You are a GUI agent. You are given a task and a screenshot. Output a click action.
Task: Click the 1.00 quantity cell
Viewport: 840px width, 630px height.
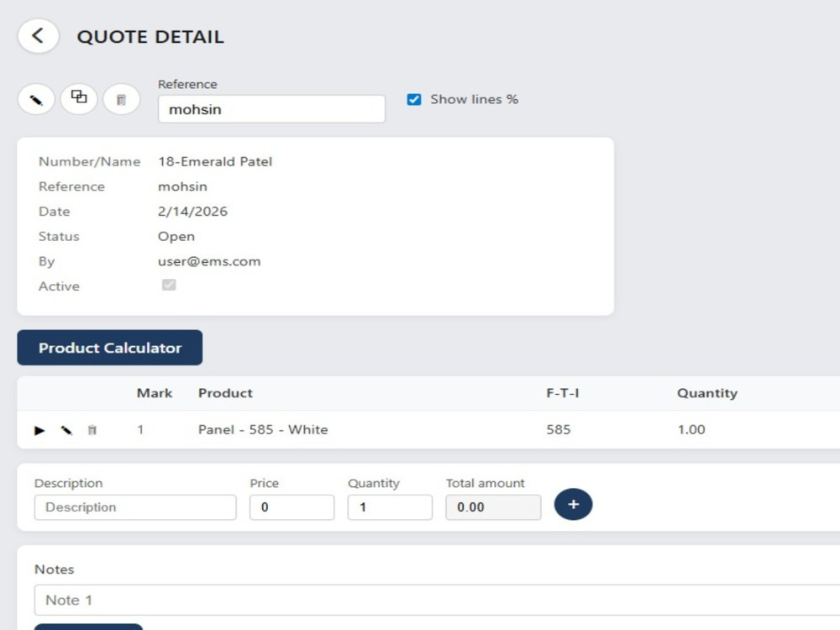coord(691,429)
